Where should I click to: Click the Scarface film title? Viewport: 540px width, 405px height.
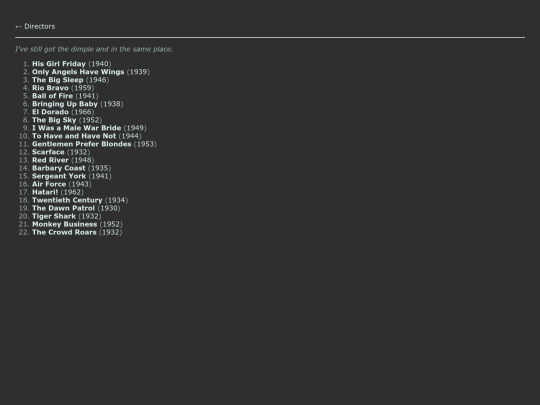pyautogui.click(x=48, y=152)
